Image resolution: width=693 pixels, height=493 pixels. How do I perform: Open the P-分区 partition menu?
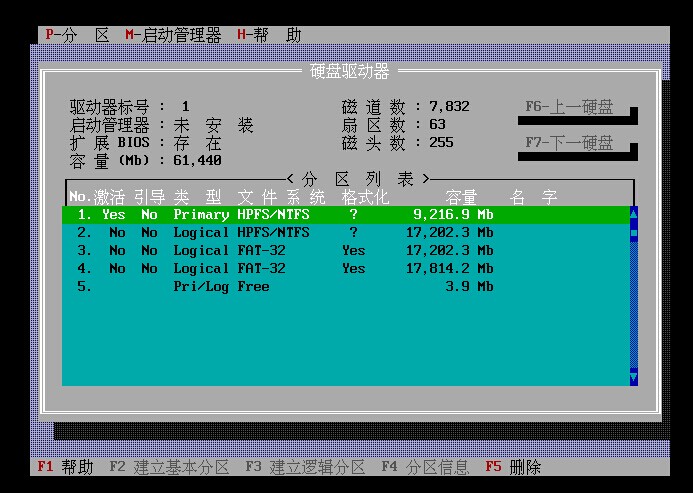[x=77, y=35]
